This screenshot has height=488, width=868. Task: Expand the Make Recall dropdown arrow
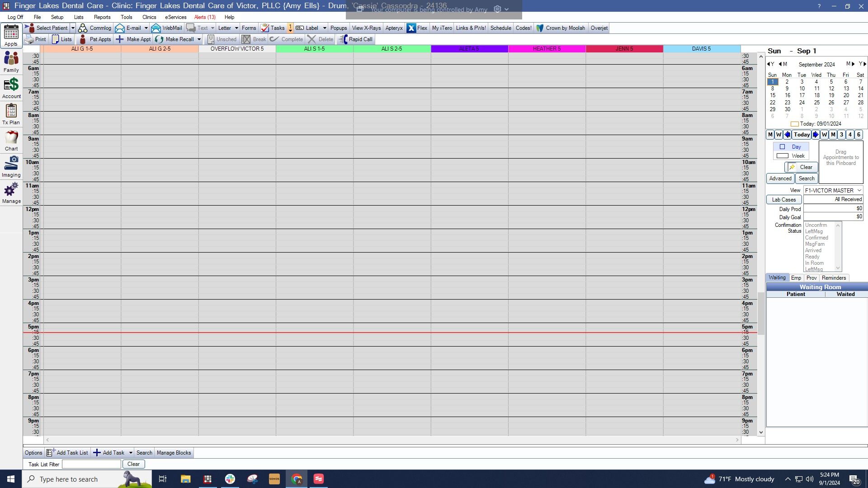coord(199,39)
